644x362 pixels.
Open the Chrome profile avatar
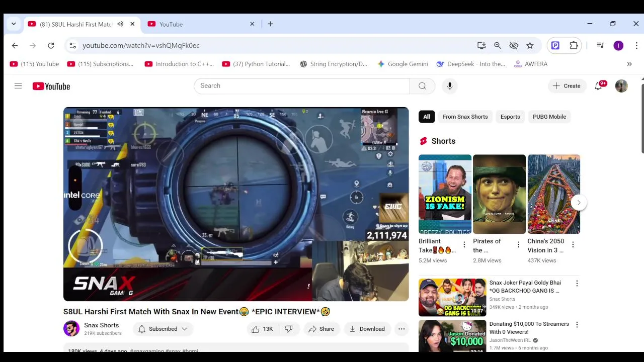click(618, 45)
